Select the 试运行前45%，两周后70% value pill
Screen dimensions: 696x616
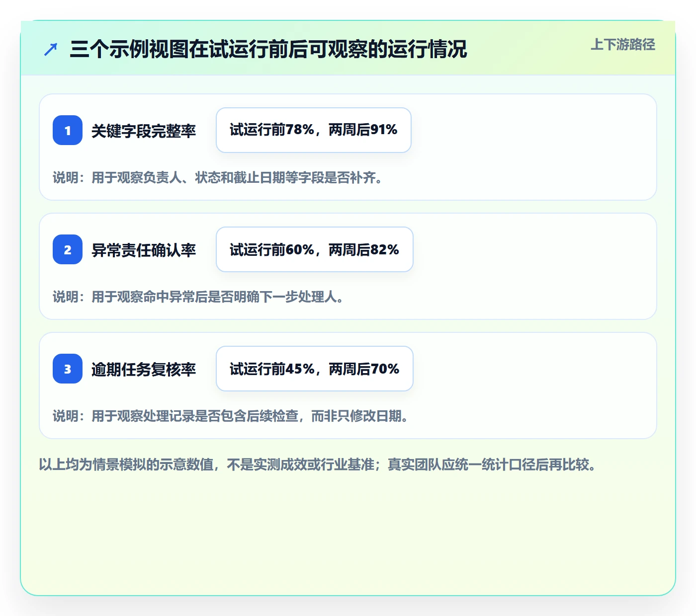[315, 369]
